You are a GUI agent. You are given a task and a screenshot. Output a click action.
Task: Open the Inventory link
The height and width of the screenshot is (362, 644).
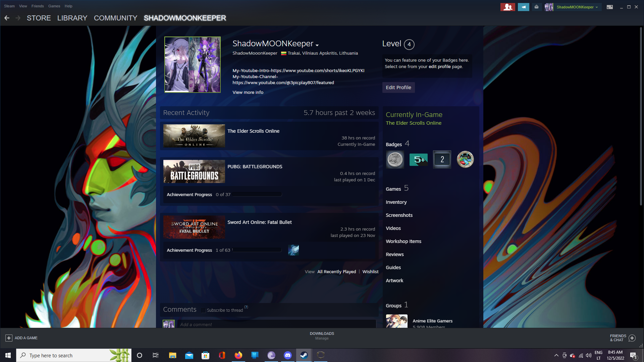[396, 202]
